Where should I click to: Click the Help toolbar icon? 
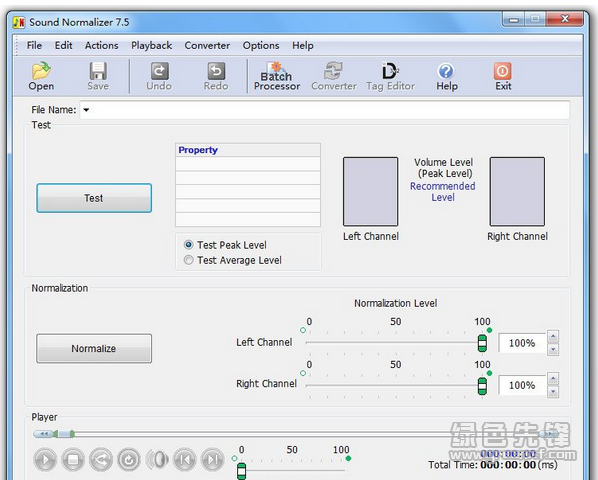click(447, 76)
